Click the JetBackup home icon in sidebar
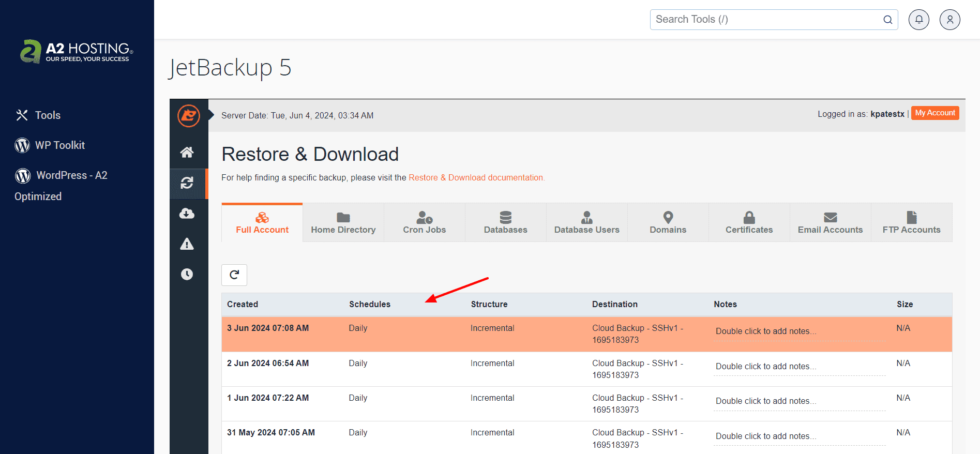Screen dimensions: 980x454 point(187,152)
